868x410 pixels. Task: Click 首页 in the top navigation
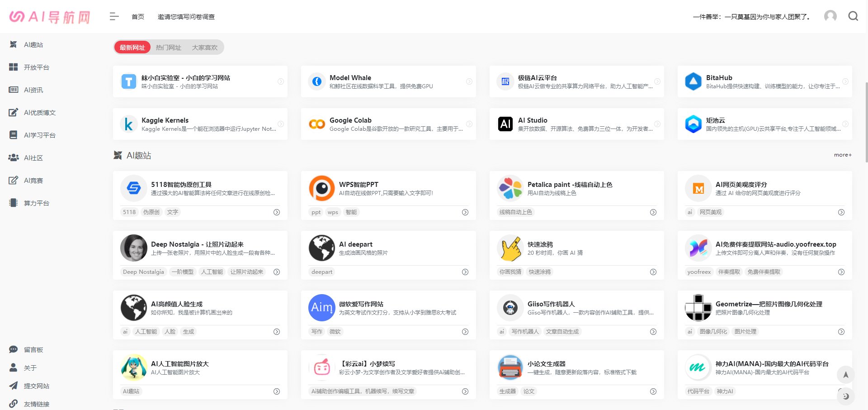(138, 17)
